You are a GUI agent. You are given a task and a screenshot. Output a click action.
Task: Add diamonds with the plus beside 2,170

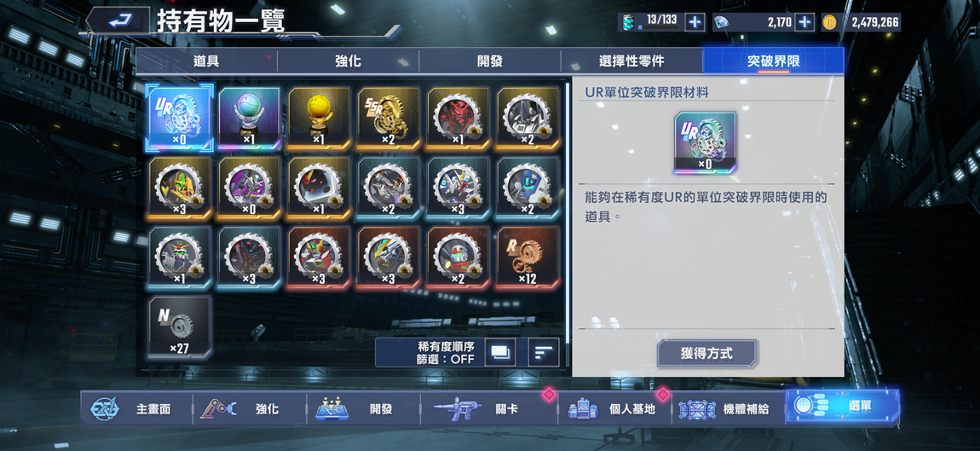coord(804,22)
